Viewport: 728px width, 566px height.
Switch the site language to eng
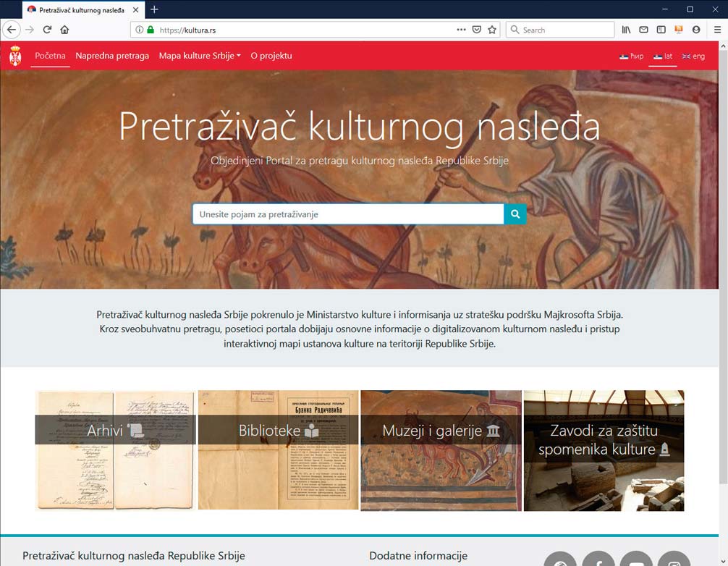(x=693, y=56)
